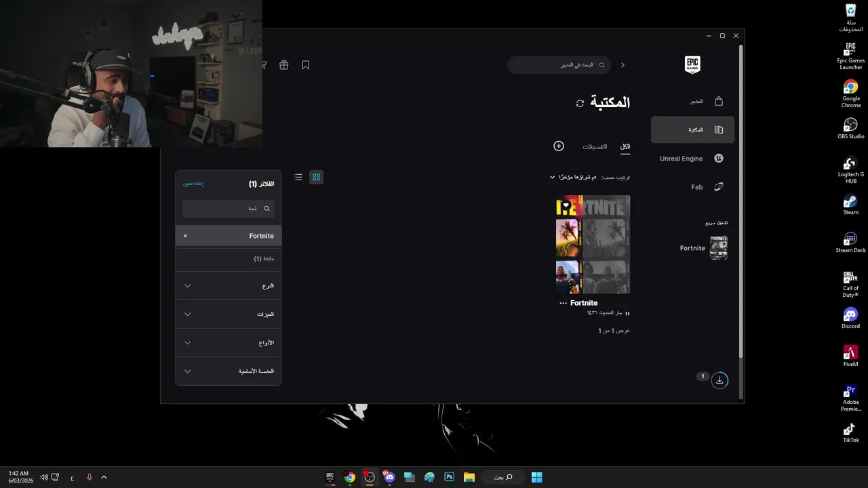Screen dimensions: 868x488
Task: Open Adobe Premiere desktop shortcut
Action: (851, 398)
